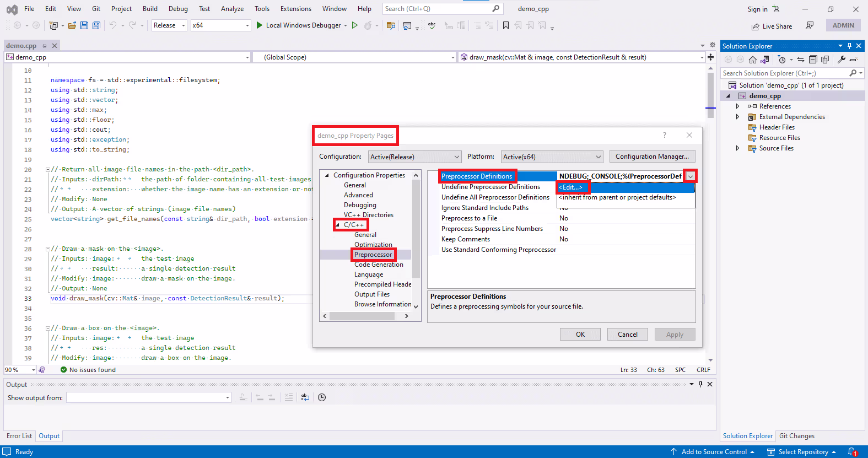Pin the Output panel
Image resolution: width=868 pixels, height=458 pixels.
pyautogui.click(x=700, y=384)
